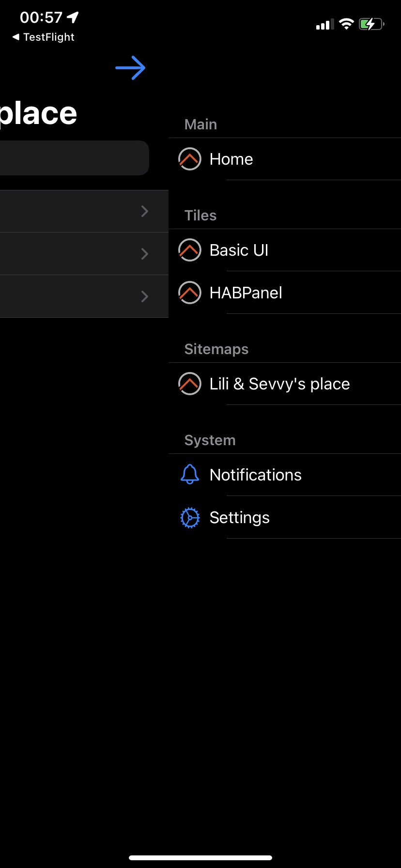Screen dimensions: 401x868
Task: Open the Basic UI menu entry
Action: pos(239,250)
